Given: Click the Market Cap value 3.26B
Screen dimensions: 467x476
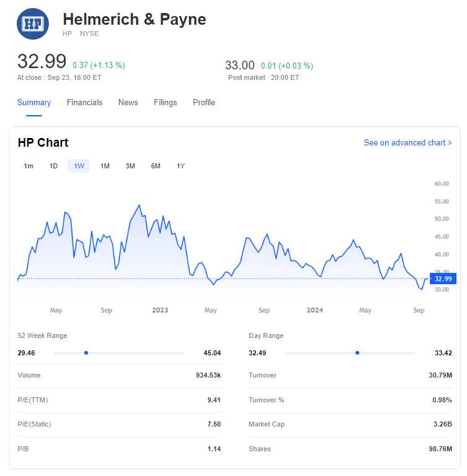Looking at the screenshot, I should point(442,425).
